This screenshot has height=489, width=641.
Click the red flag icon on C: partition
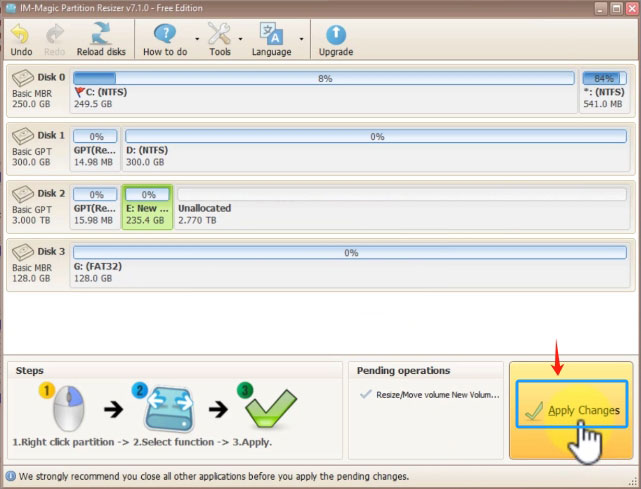80,92
